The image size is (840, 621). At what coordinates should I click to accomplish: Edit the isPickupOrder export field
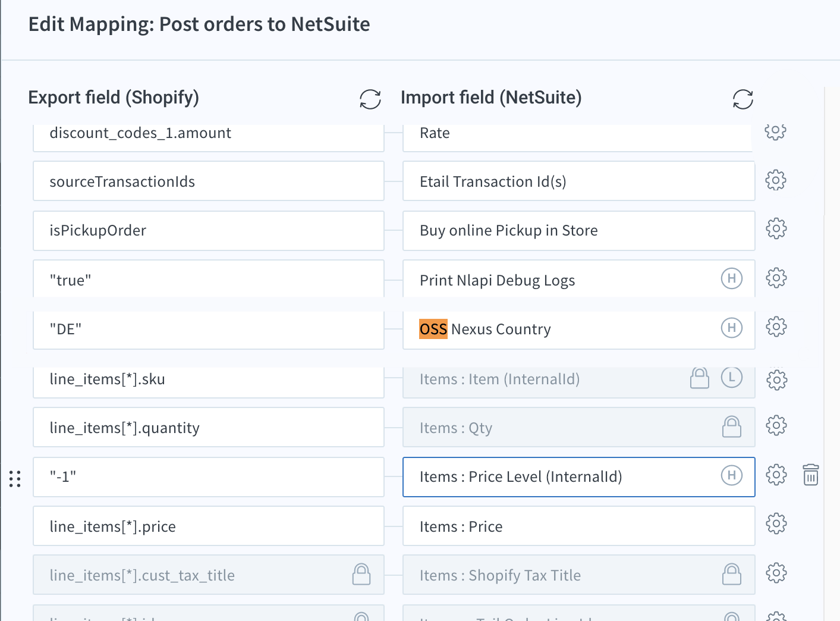click(x=209, y=230)
